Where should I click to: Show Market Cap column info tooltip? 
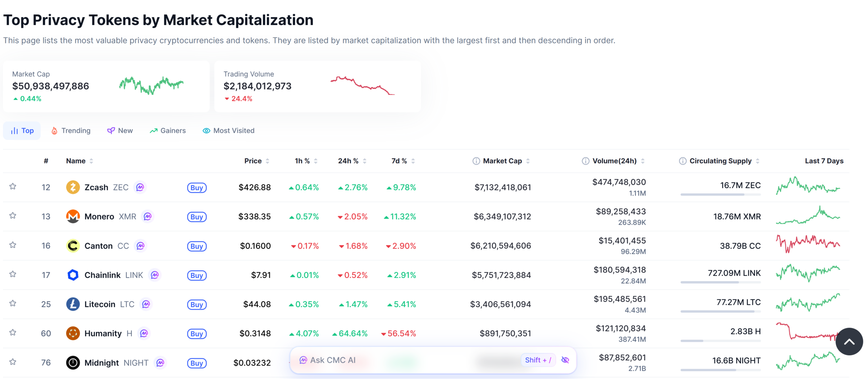[x=476, y=161]
